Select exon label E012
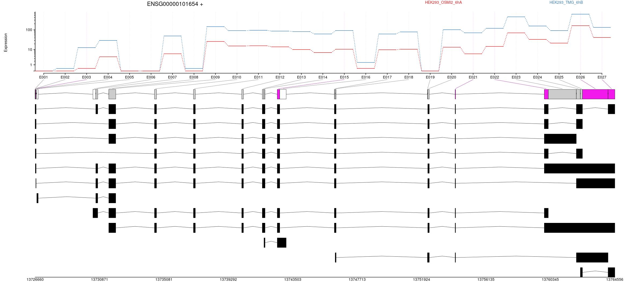Image resolution: width=644 pixels, height=284 pixels. point(280,77)
